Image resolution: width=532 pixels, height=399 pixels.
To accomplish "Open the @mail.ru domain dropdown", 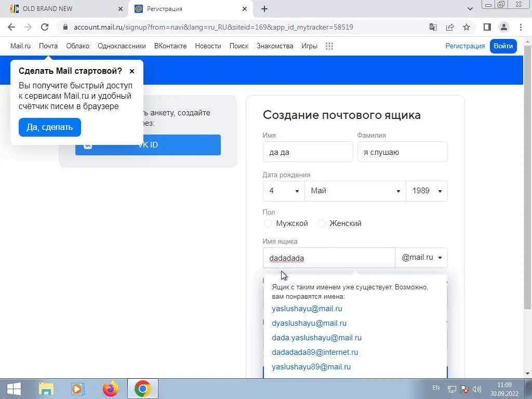I will point(421,258).
